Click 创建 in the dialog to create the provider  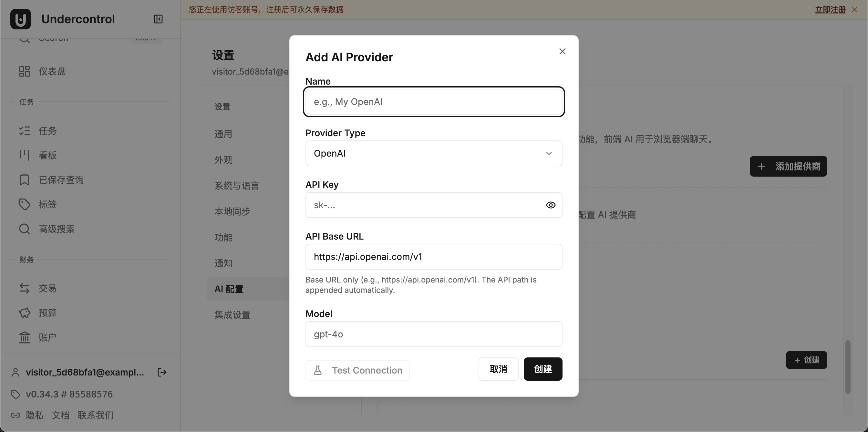coord(543,369)
